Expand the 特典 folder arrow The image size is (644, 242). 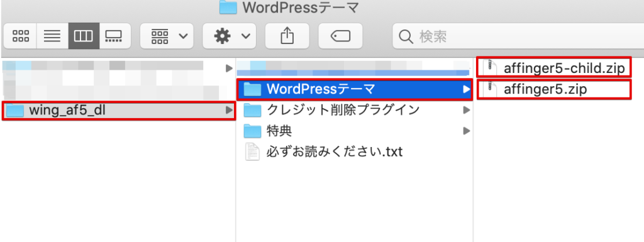(466, 131)
